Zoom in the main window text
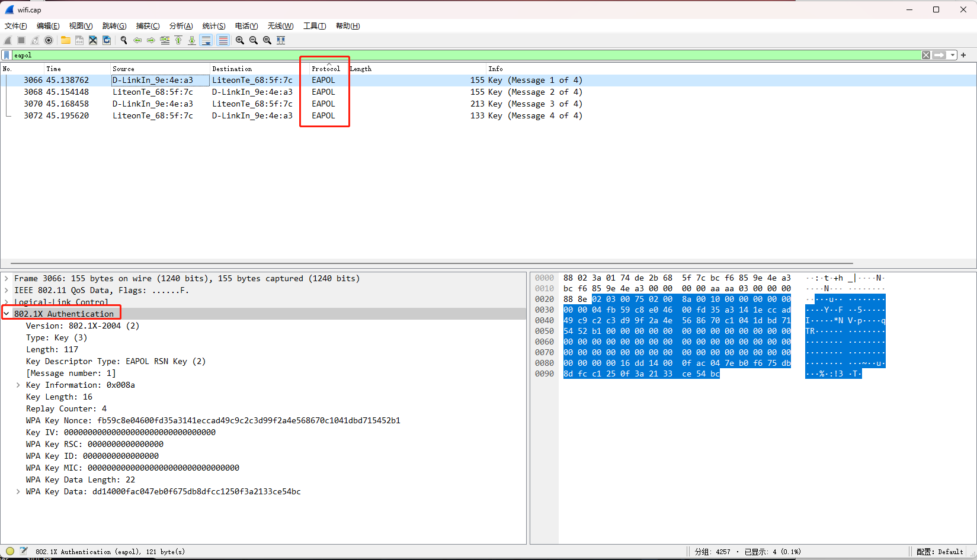 click(240, 40)
